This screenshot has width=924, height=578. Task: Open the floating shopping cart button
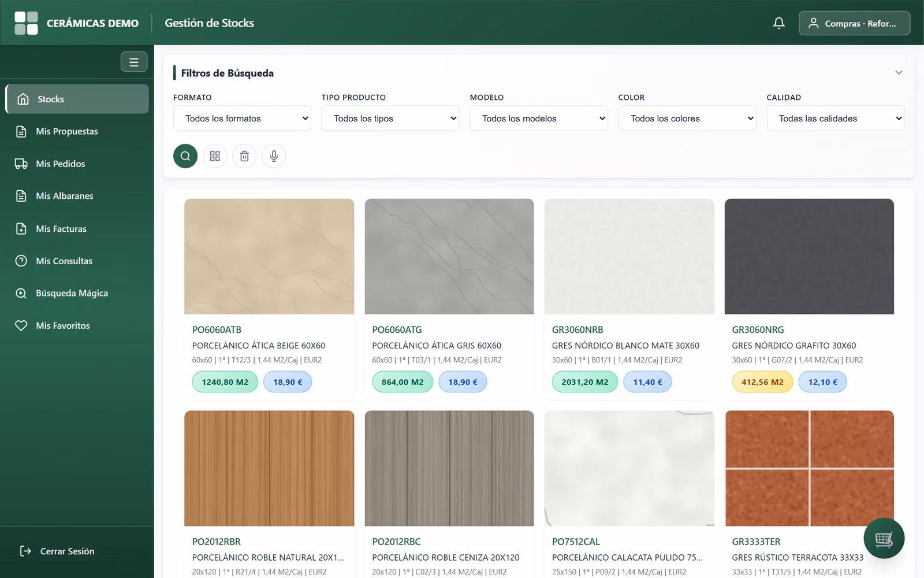pos(884,538)
